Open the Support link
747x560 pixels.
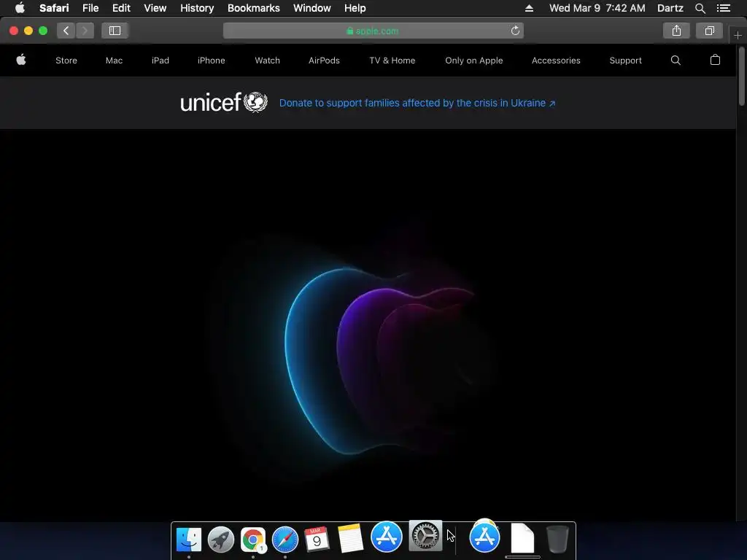click(625, 61)
